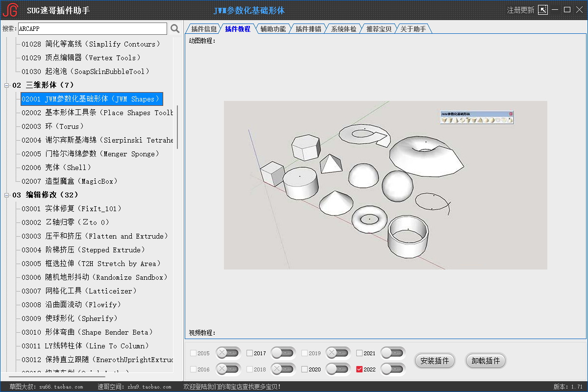Toggle the switch next to 2015
Screen dimensions: 588x392
coord(228,353)
